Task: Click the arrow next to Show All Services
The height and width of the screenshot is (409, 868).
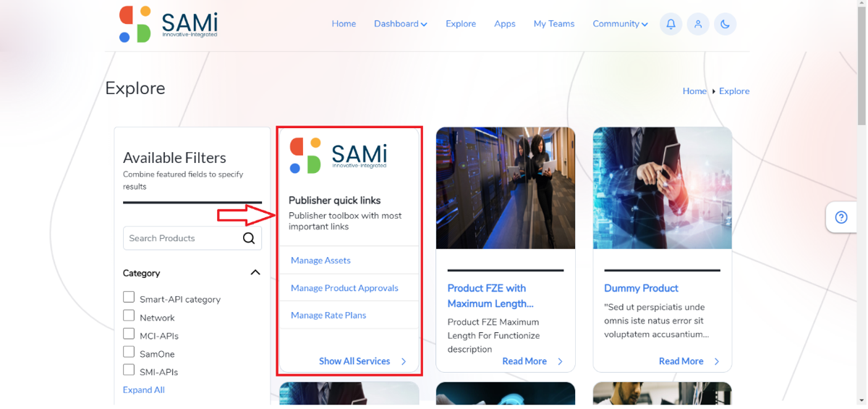Action: click(x=404, y=361)
